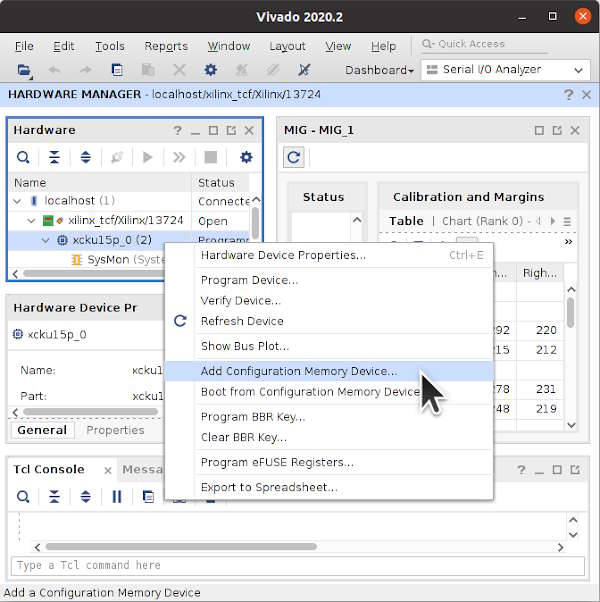The image size is (600, 602).
Task: Expand the double-chevron overflow in Calibration toolbar
Action: point(569,241)
